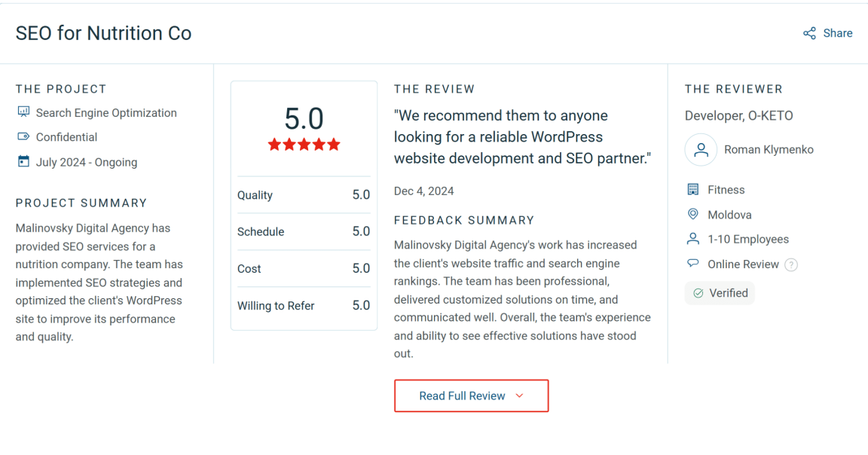Select the Quality score row
Viewport: 868px width, 455px height.
[304, 195]
